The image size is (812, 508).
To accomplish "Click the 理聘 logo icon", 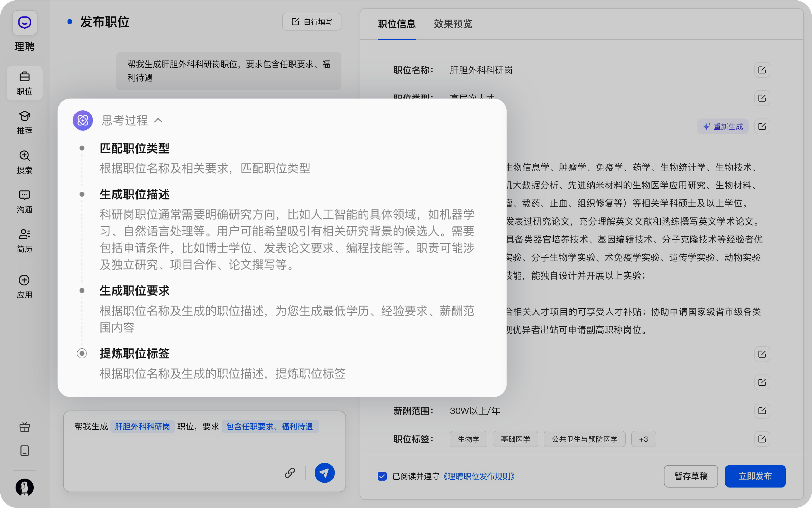I will click(x=24, y=23).
